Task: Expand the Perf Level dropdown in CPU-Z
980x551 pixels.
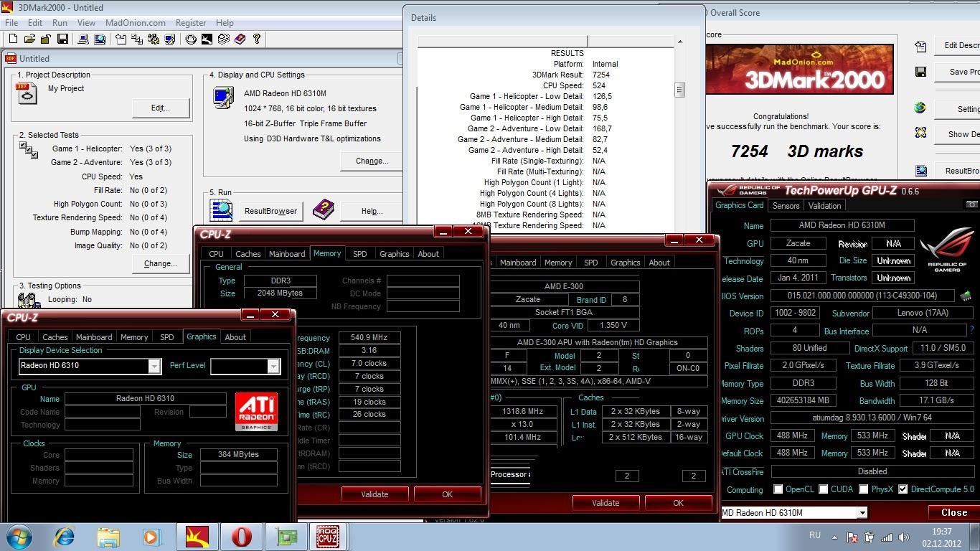Action: point(273,366)
